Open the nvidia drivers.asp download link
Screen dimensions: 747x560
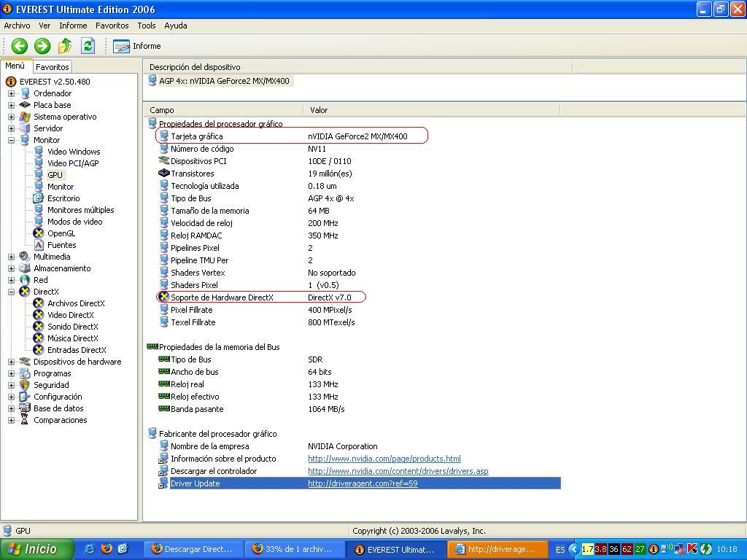(398, 471)
